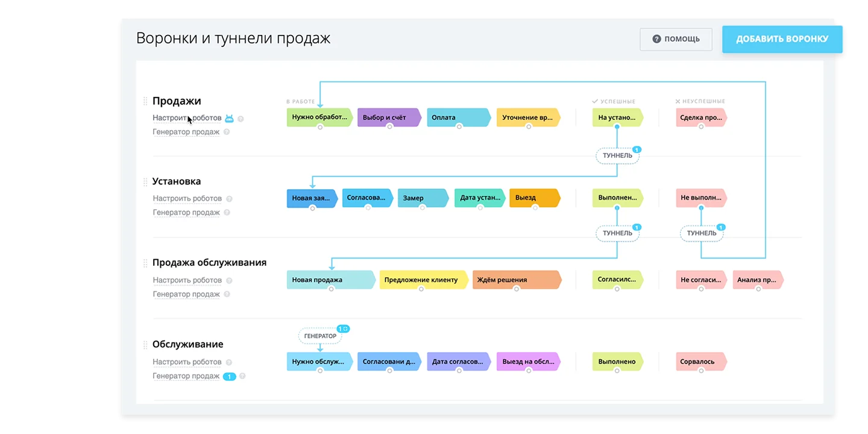The width and height of the screenshot is (868, 434).
Task: Select the Сделка про... failed stage
Action: tap(701, 118)
